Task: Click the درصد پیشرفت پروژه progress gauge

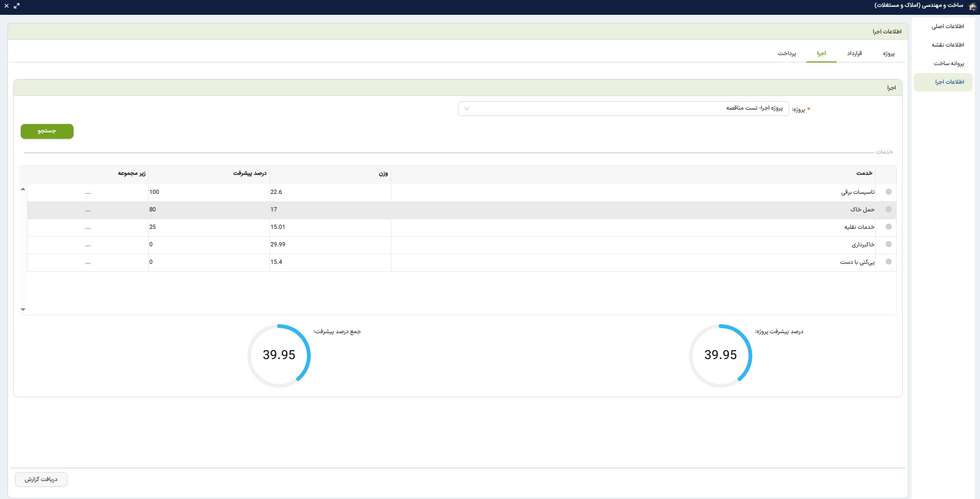Action: click(x=720, y=355)
